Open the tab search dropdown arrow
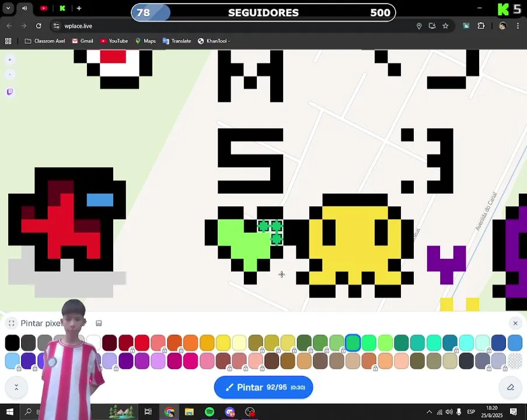 click(8, 8)
